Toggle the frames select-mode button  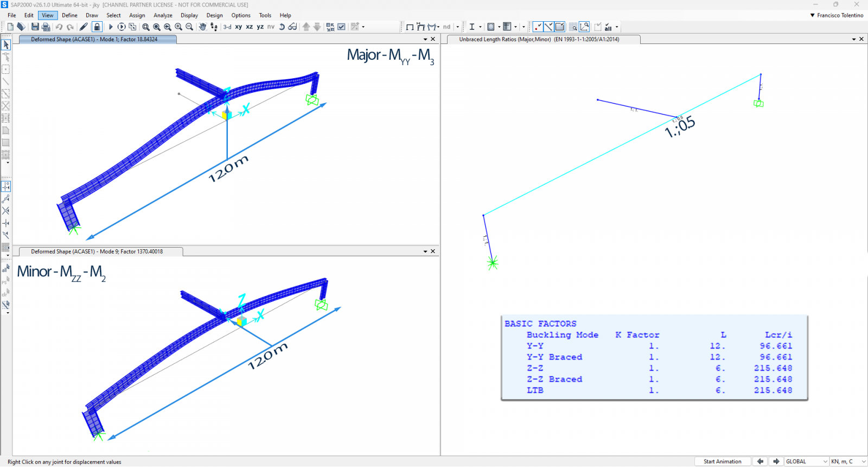coord(548,27)
